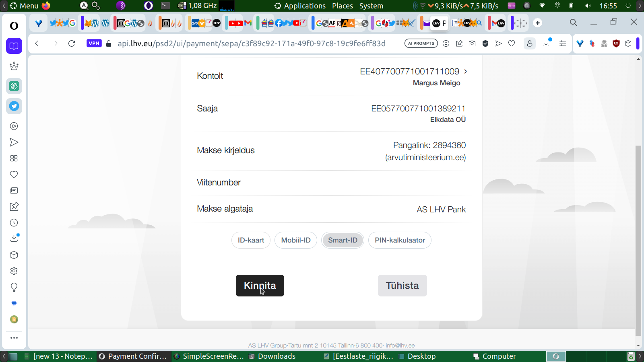Open the ad-blocker shield icon in address bar

pyautogui.click(x=485, y=43)
